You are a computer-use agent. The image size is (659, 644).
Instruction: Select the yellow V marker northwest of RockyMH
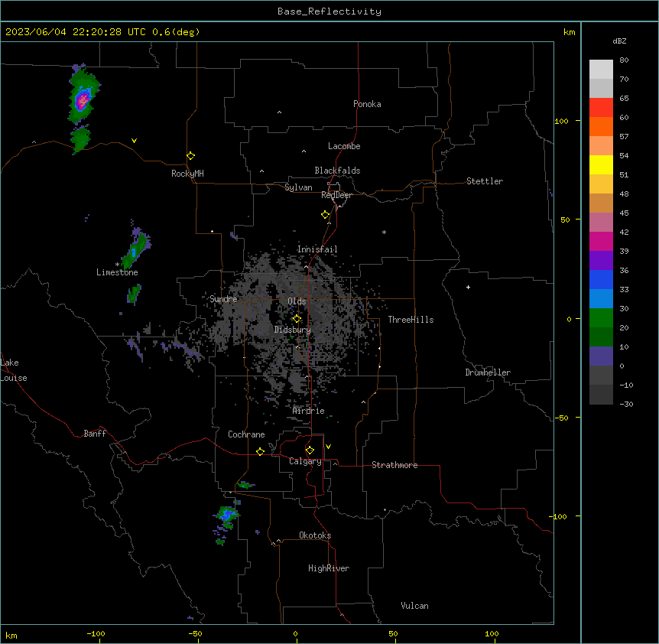(x=134, y=141)
